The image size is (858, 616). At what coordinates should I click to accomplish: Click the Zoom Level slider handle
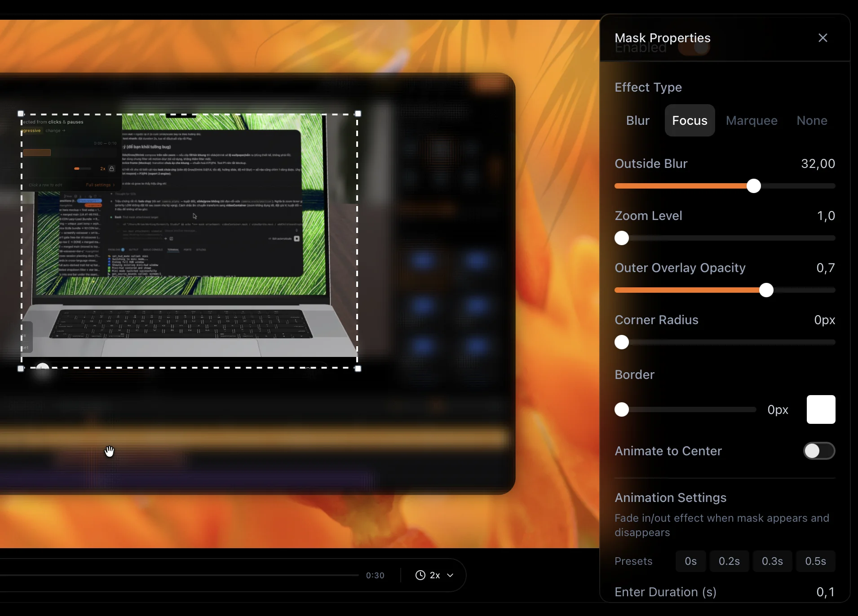point(622,238)
